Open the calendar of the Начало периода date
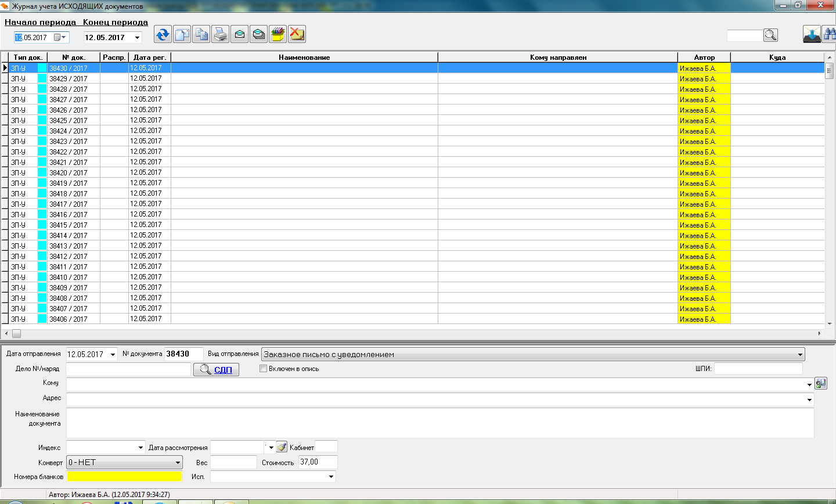 click(60, 37)
